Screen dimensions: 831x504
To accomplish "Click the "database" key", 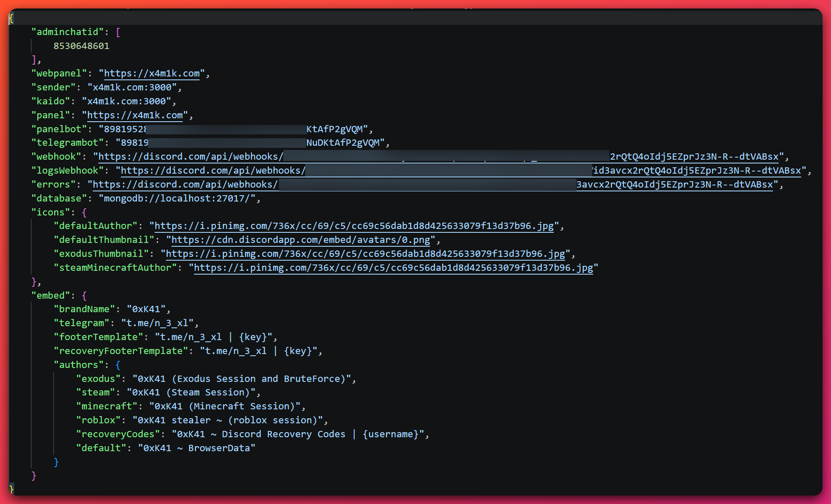I will pos(59,199).
